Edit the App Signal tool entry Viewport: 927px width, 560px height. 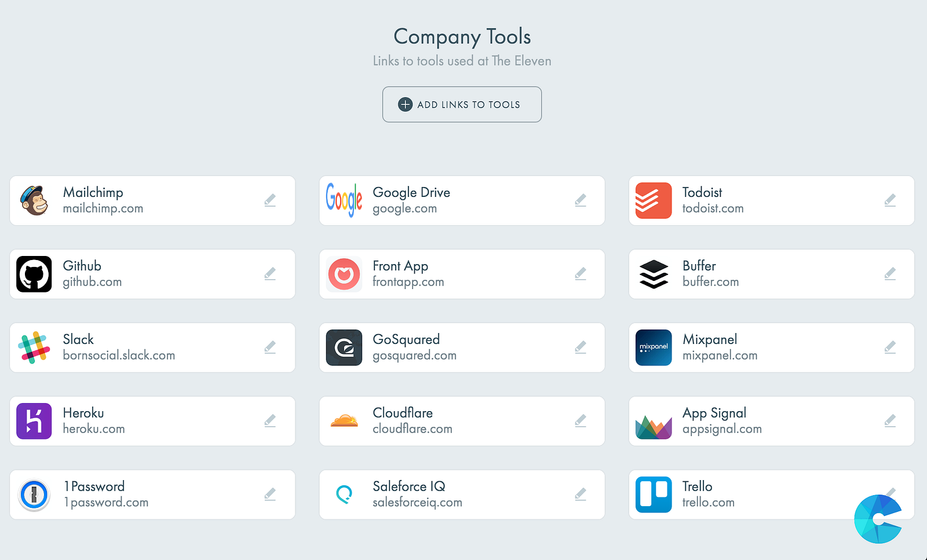890,421
